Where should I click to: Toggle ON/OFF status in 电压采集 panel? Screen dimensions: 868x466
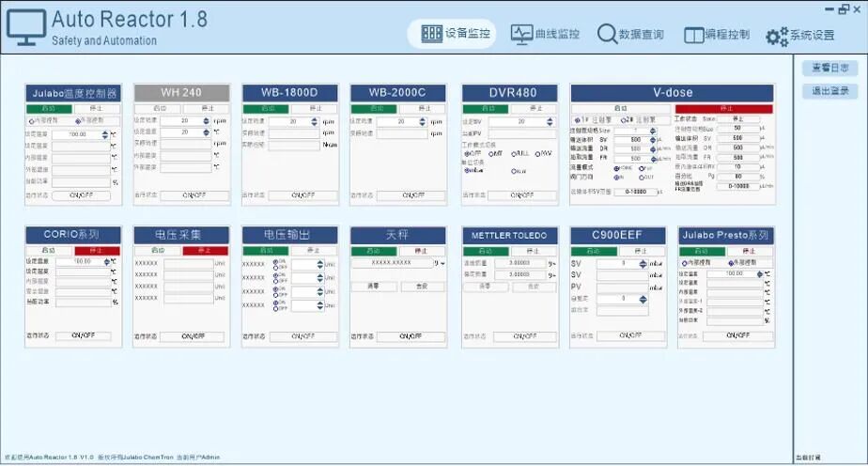click(x=194, y=336)
